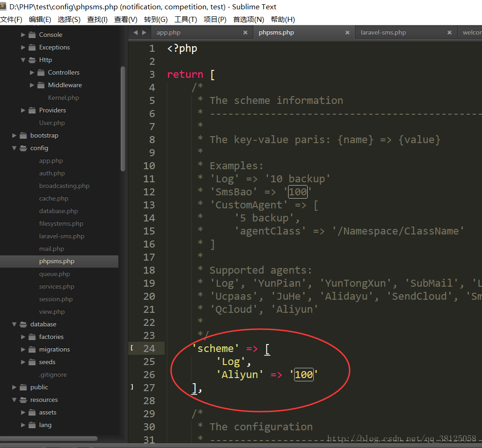Close the app.php tab
Screen dimensions: 482x448
[x=245, y=33]
